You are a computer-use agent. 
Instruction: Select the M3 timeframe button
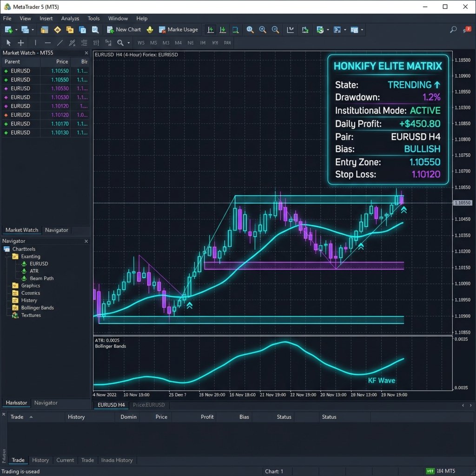166,43
